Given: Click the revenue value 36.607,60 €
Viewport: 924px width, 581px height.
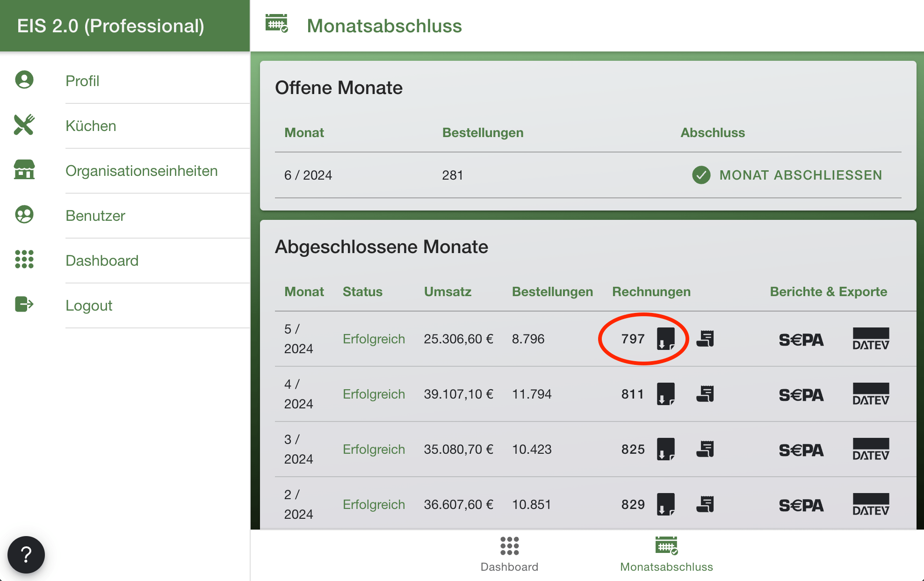Looking at the screenshot, I should coord(459,504).
